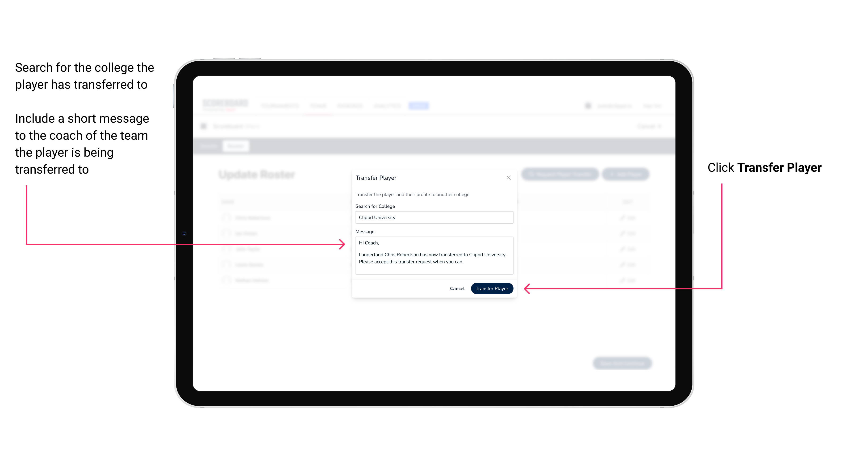Click the Search for College input field
This screenshot has height=467, width=868.
(433, 217)
